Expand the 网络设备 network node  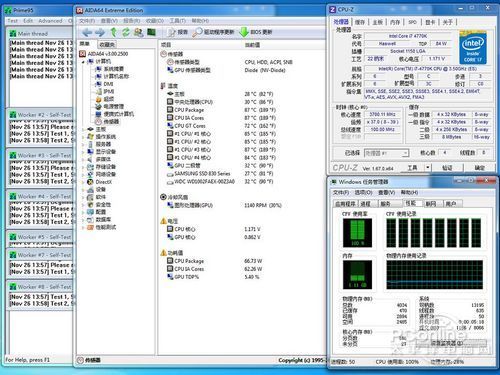pos(83,174)
